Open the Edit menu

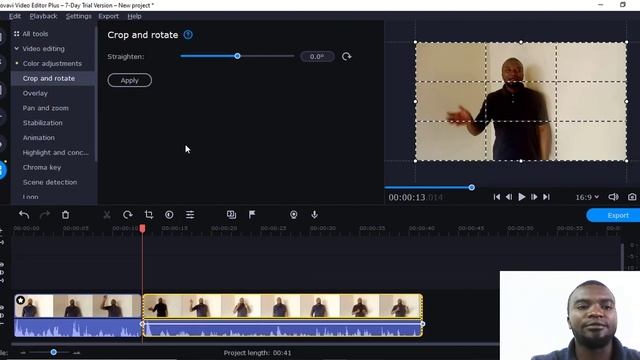point(15,16)
